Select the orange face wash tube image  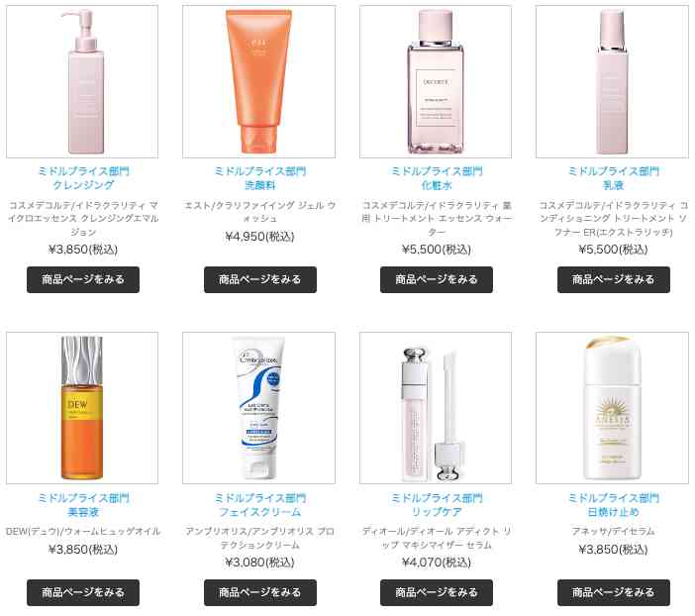tap(258, 81)
